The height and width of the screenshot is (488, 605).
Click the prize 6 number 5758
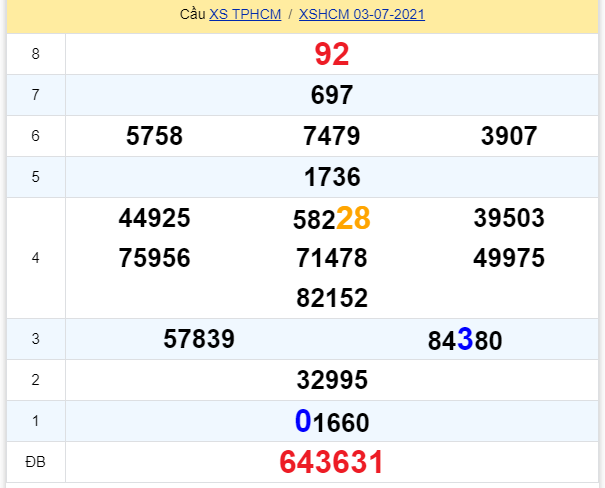coord(155,137)
